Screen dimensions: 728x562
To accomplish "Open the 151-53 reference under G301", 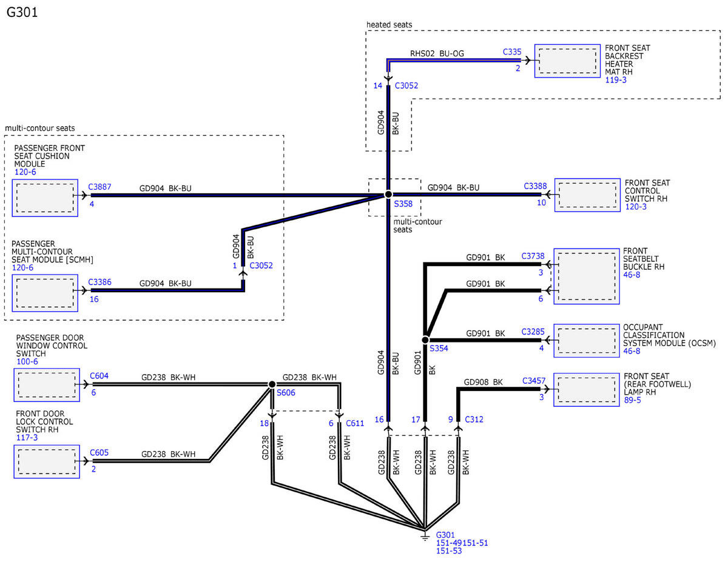I will [x=448, y=551].
